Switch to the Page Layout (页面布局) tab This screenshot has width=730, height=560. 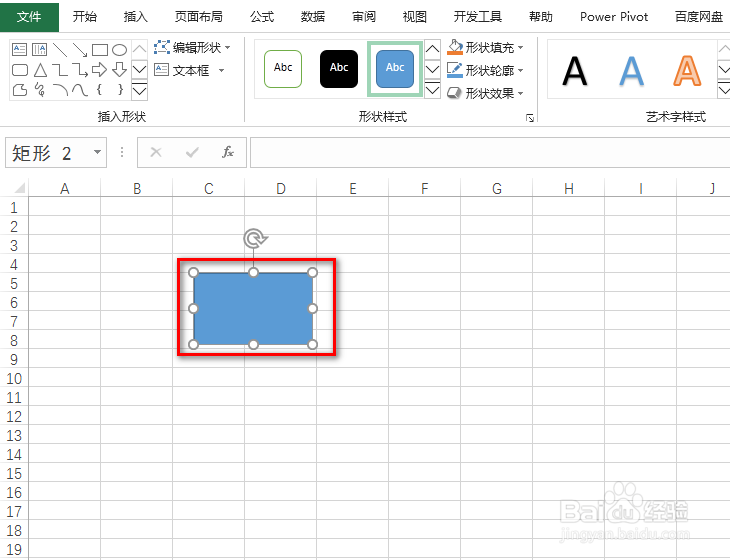pyautogui.click(x=199, y=17)
